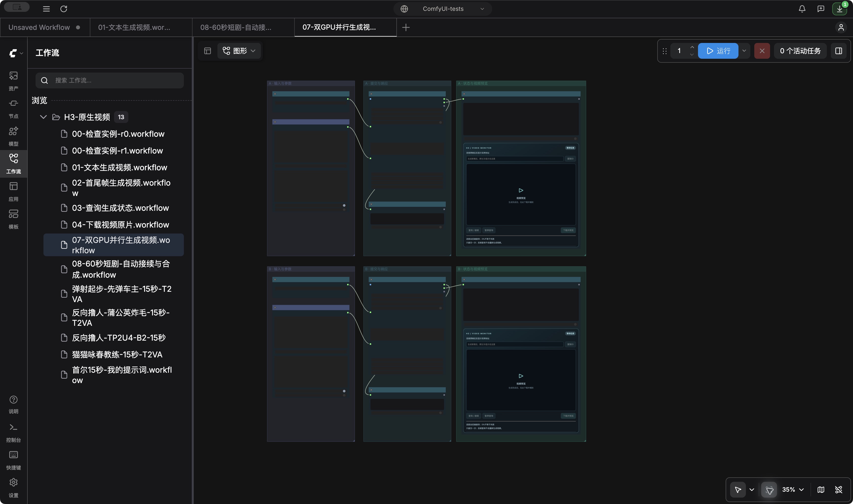The height and width of the screenshot is (504, 853).
Task: Click the 0 个活动任务 button
Action: 800,51
